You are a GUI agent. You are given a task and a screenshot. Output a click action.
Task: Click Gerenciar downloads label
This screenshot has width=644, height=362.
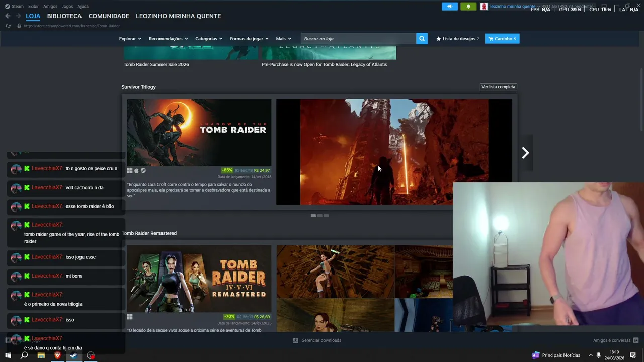[x=321, y=340]
